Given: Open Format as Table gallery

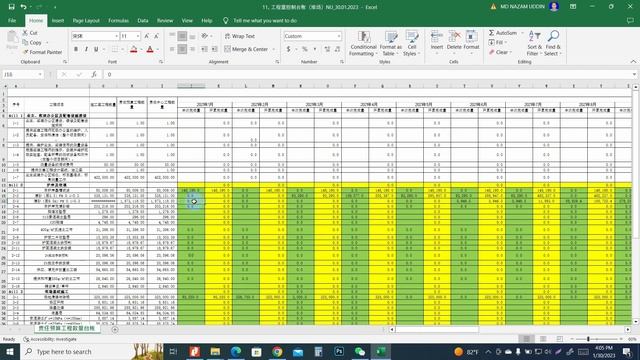Looking at the screenshot, I should [391, 43].
